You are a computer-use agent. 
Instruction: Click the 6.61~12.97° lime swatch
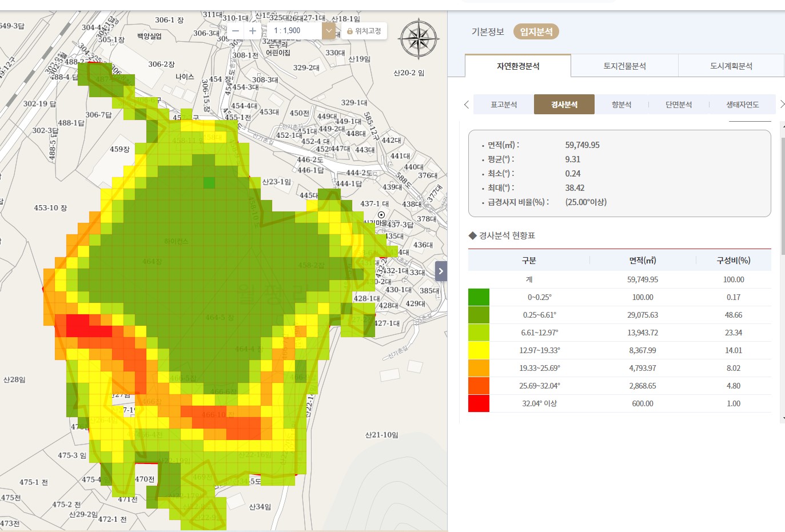(479, 333)
